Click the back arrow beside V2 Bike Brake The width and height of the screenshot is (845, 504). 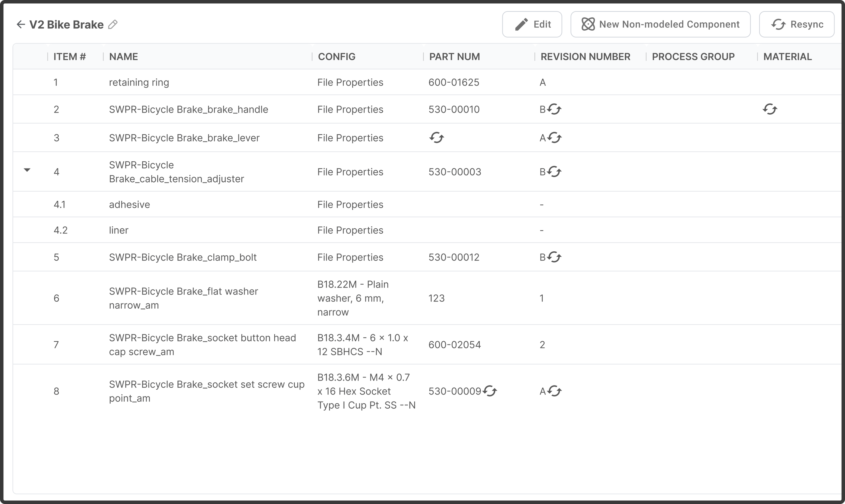point(21,25)
